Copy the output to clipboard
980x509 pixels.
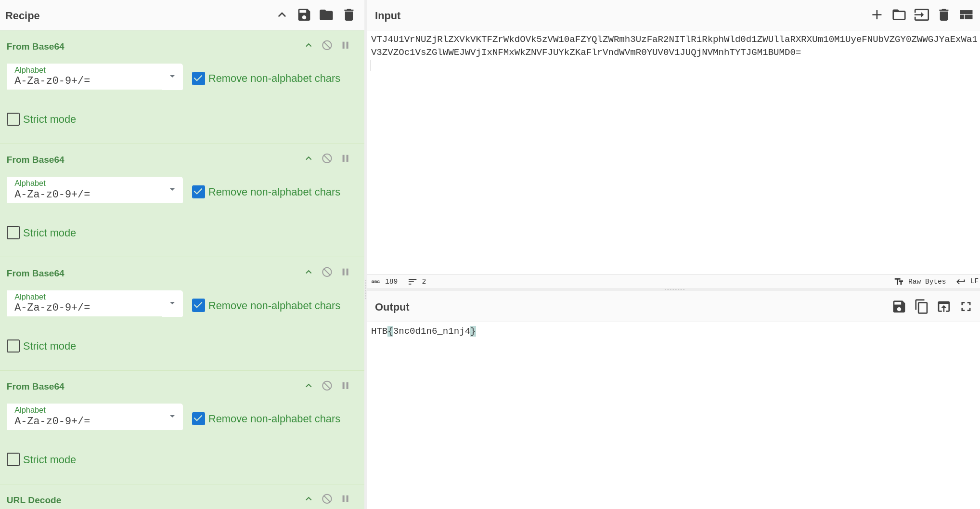pos(921,307)
